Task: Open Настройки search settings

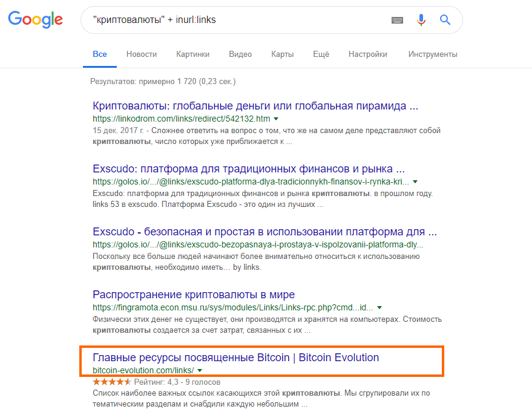Action: [x=368, y=54]
